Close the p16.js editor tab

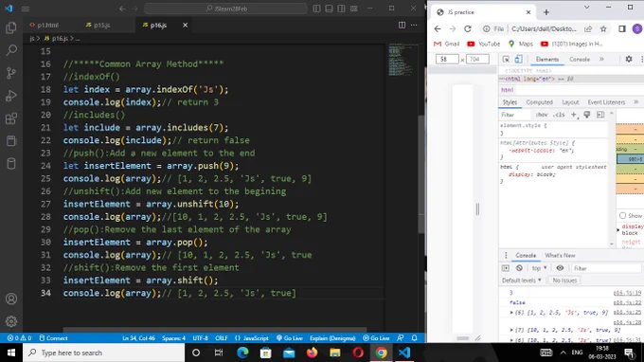tap(186, 25)
